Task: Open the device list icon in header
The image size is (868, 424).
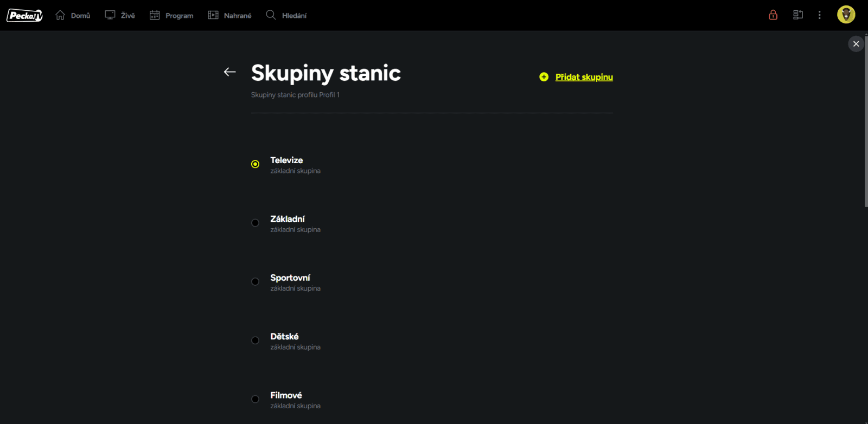Action: tap(798, 15)
